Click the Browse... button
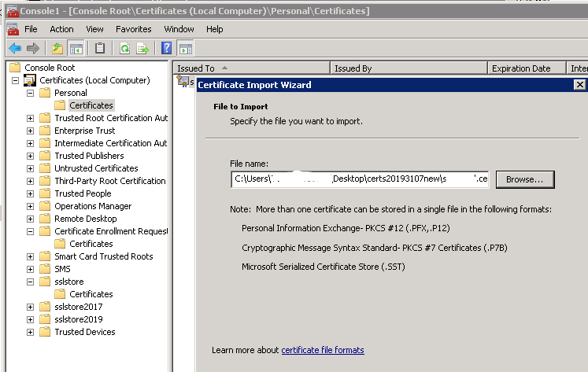 tap(524, 180)
